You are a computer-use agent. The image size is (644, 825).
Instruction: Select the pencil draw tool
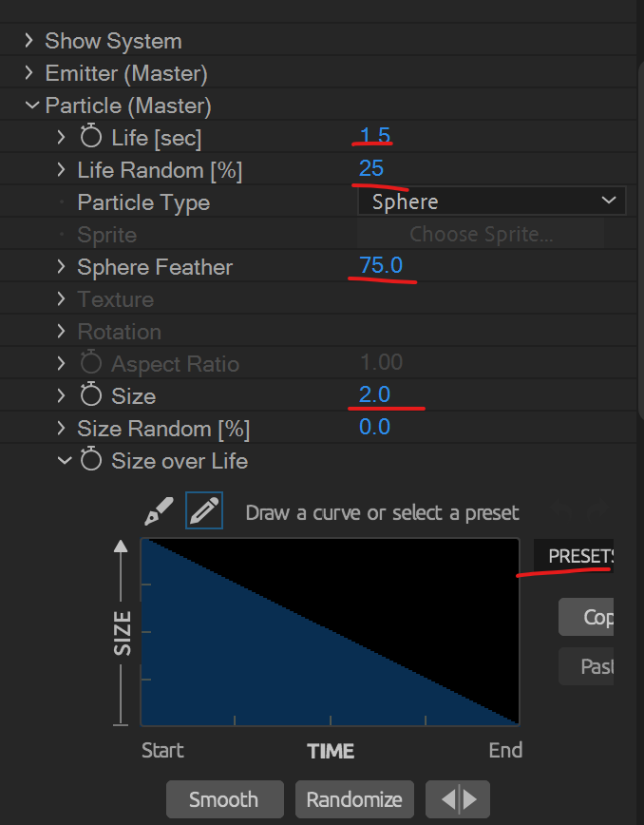click(203, 512)
